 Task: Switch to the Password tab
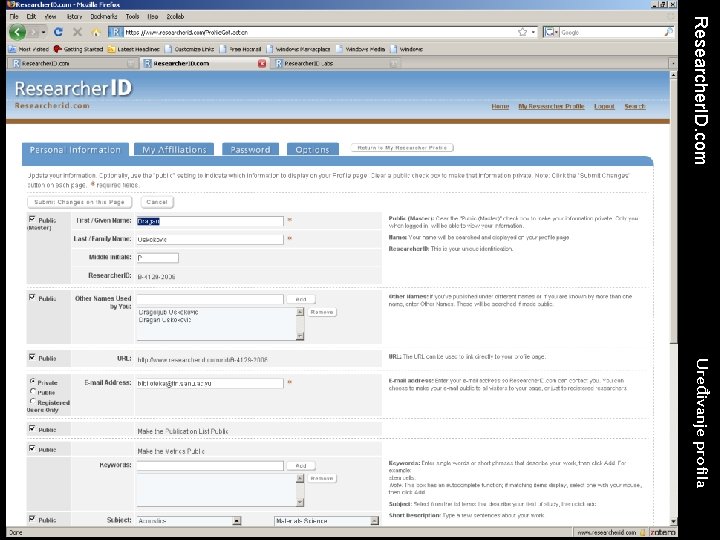tap(250, 150)
